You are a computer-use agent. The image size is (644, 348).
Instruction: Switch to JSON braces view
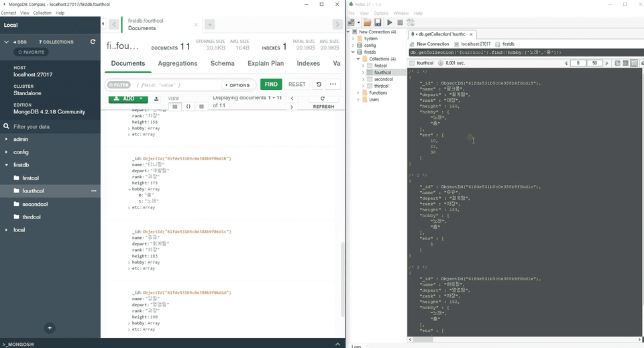[x=188, y=107]
